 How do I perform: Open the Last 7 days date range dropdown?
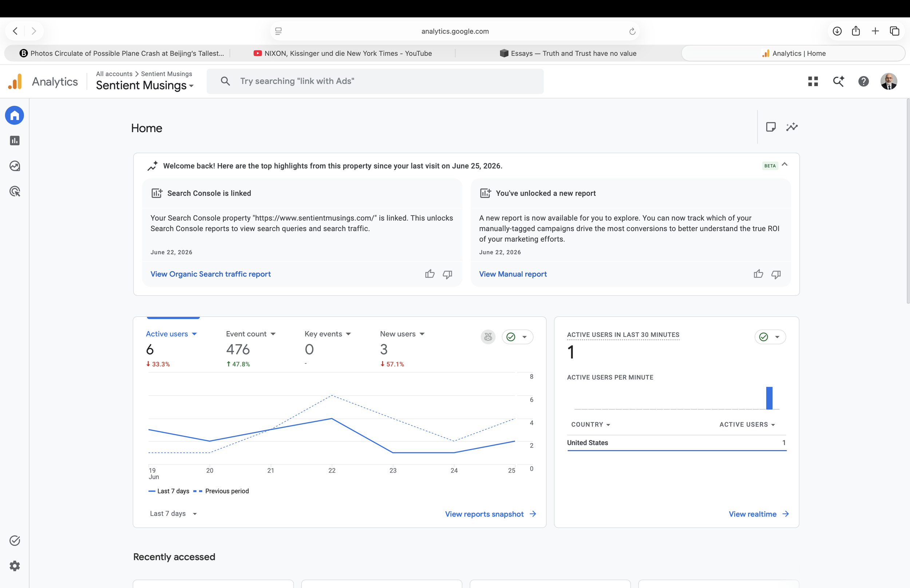pos(173,513)
